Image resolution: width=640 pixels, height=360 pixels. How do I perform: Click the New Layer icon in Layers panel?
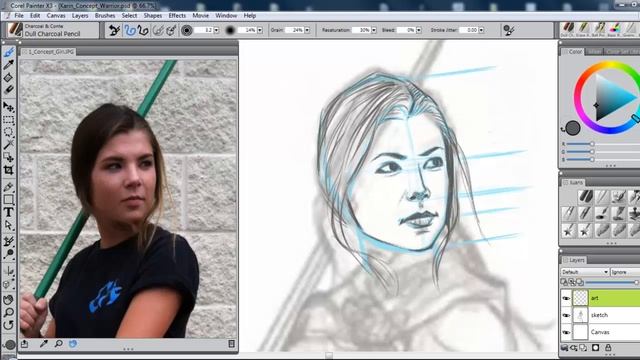tap(583, 348)
